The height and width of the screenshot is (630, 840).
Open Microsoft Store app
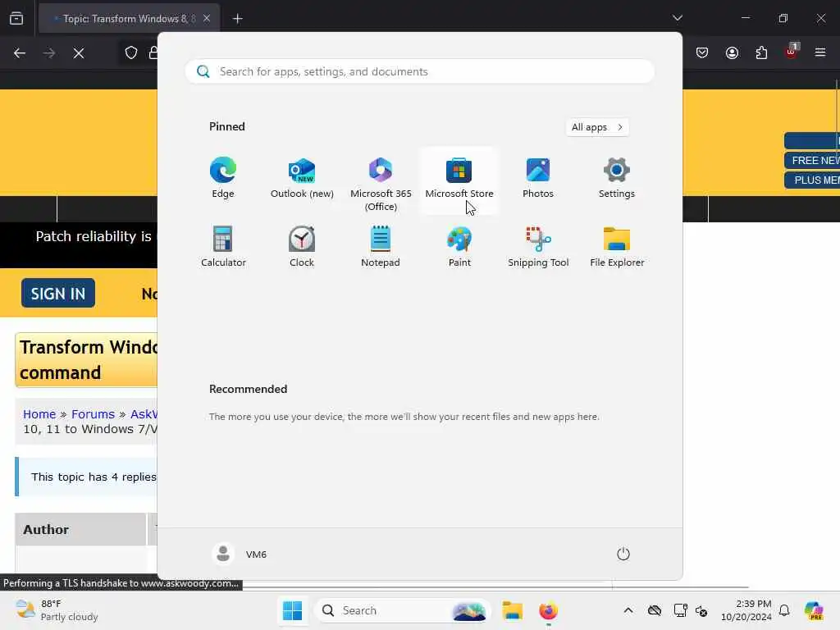coord(459,180)
